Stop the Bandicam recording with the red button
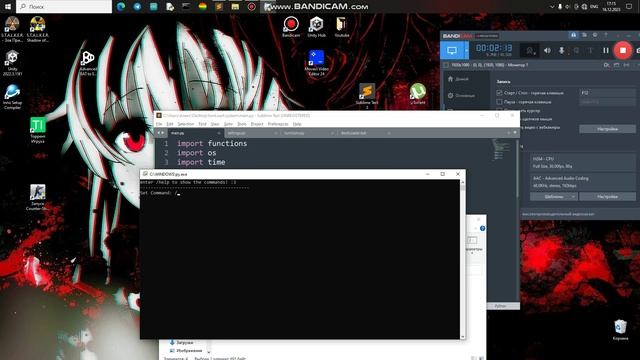 622,50
